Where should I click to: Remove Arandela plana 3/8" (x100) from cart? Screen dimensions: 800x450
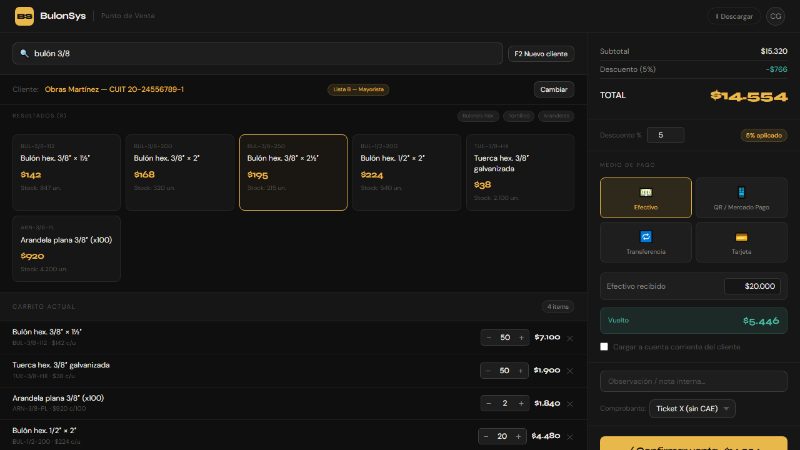tap(570, 404)
